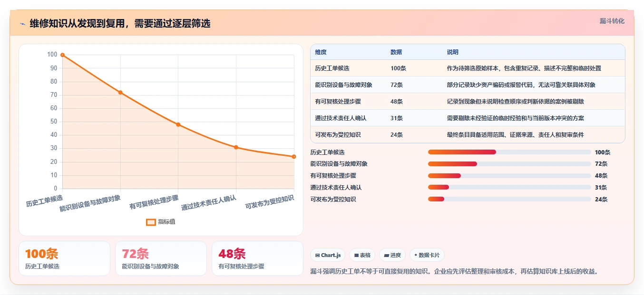Click the description starting 最终条目具备适用范围
This screenshot has height=295, width=644.
tap(515, 135)
